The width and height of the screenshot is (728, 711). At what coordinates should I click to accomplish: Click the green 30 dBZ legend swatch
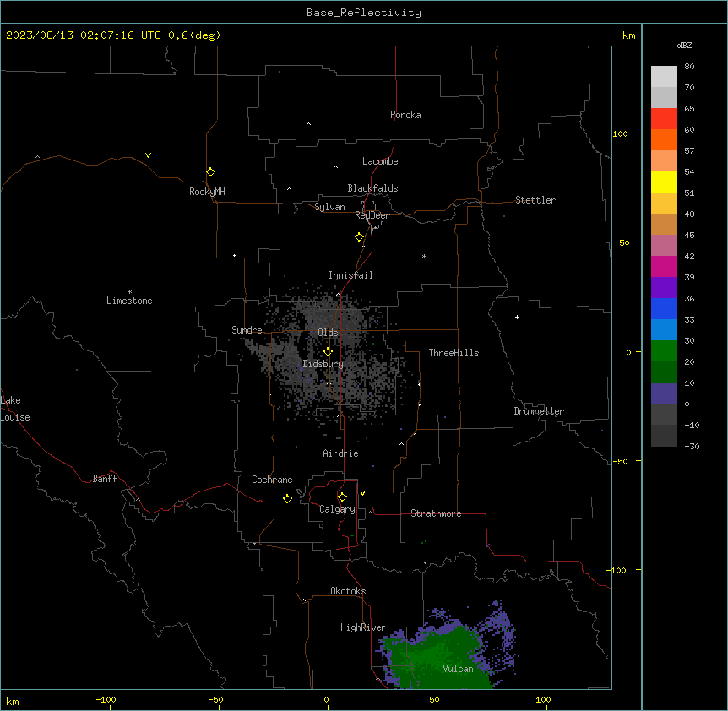pyautogui.click(x=664, y=351)
